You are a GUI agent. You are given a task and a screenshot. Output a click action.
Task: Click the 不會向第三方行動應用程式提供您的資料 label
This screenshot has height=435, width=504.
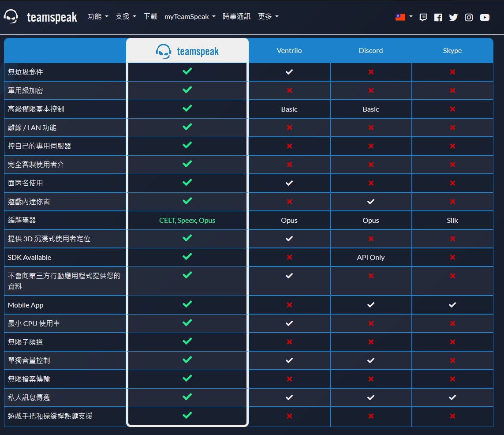[x=64, y=281]
